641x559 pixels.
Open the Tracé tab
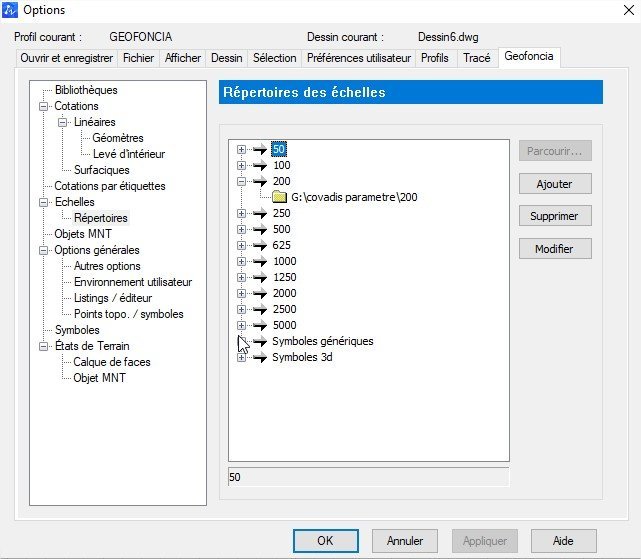(x=476, y=58)
